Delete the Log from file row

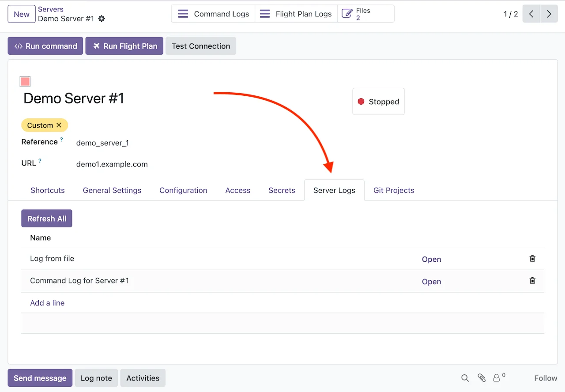[x=532, y=259]
